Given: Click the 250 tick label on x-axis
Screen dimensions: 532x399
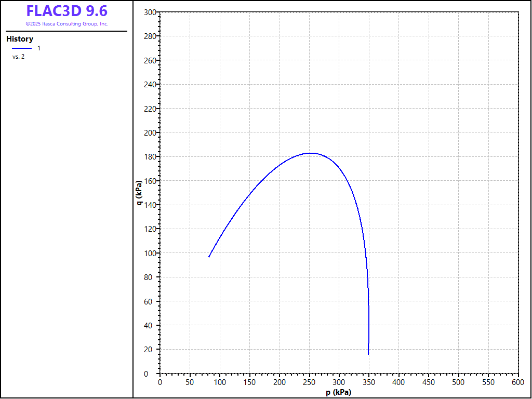Looking at the screenshot, I should (309, 382).
